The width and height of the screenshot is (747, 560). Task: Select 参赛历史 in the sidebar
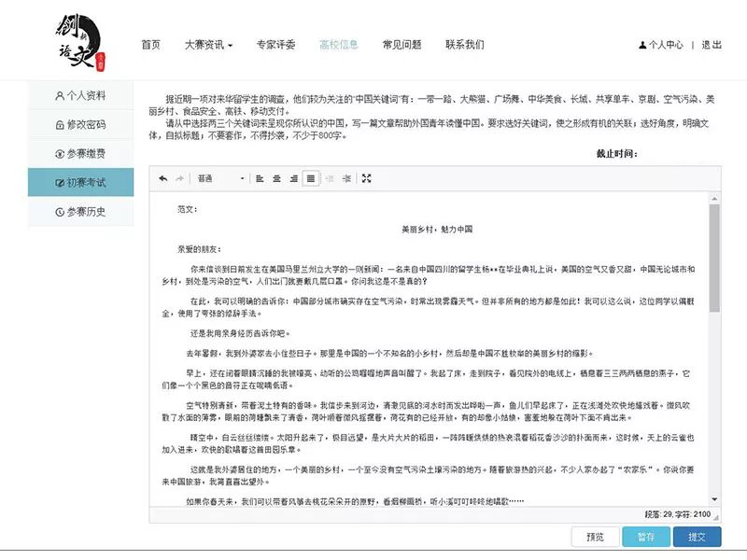click(x=80, y=212)
